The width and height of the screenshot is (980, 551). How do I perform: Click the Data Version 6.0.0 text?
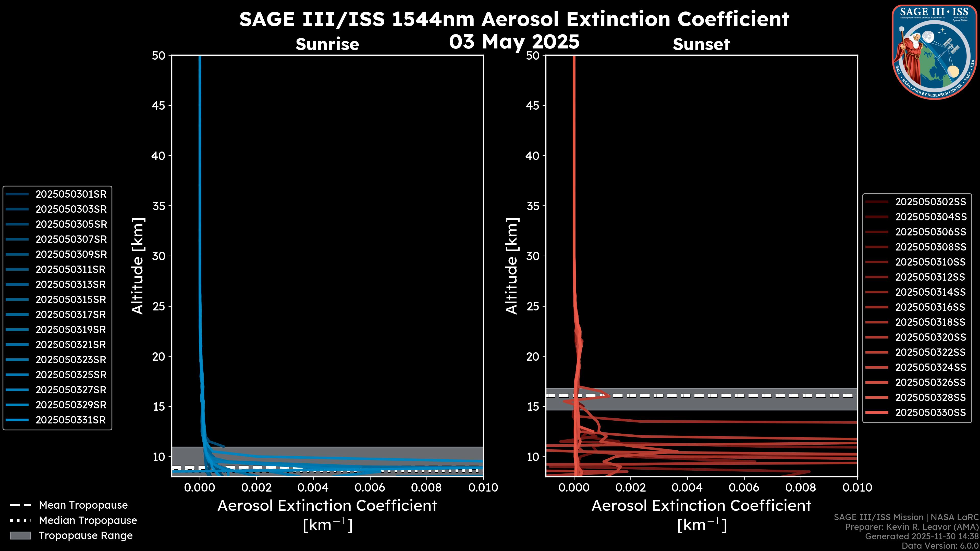pyautogui.click(x=940, y=546)
